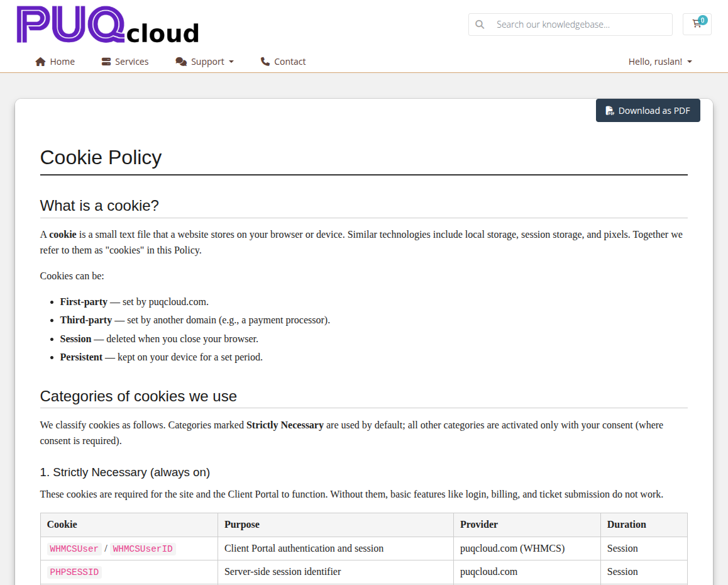Click the Support headset icon

(x=181, y=61)
